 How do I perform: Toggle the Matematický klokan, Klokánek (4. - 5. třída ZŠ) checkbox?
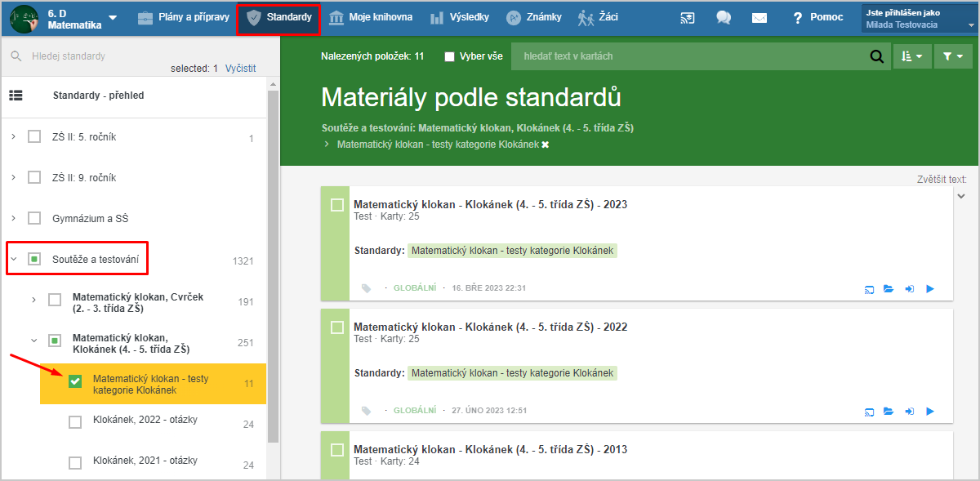coord(55,341)
